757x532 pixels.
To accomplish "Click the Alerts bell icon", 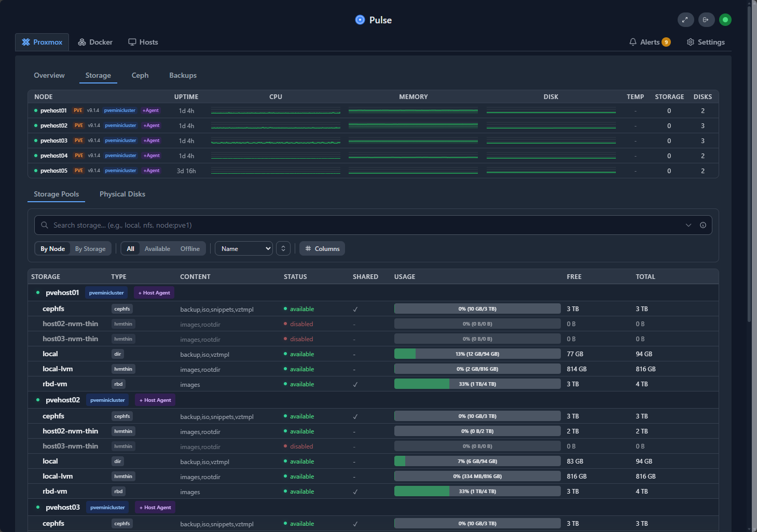I will 633,42.
